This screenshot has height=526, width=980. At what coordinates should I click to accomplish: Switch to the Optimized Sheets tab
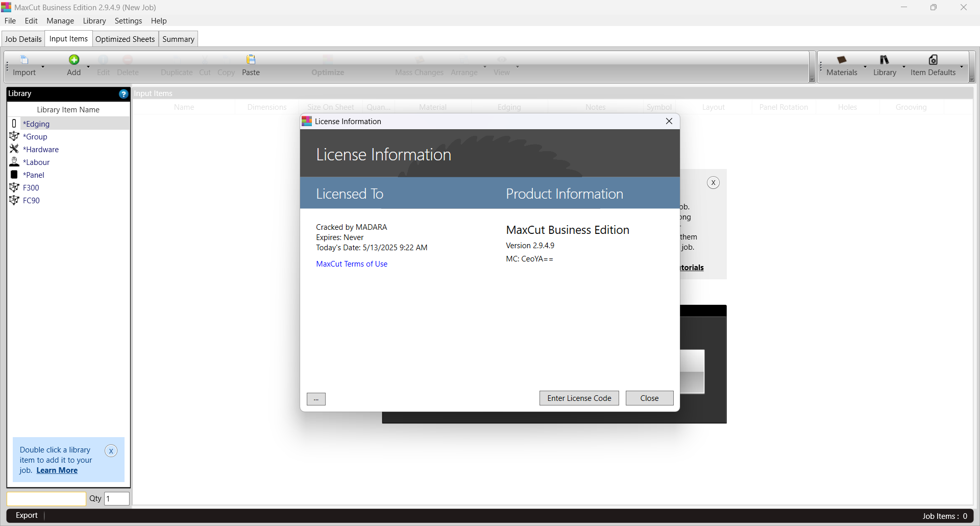[125, 39]
